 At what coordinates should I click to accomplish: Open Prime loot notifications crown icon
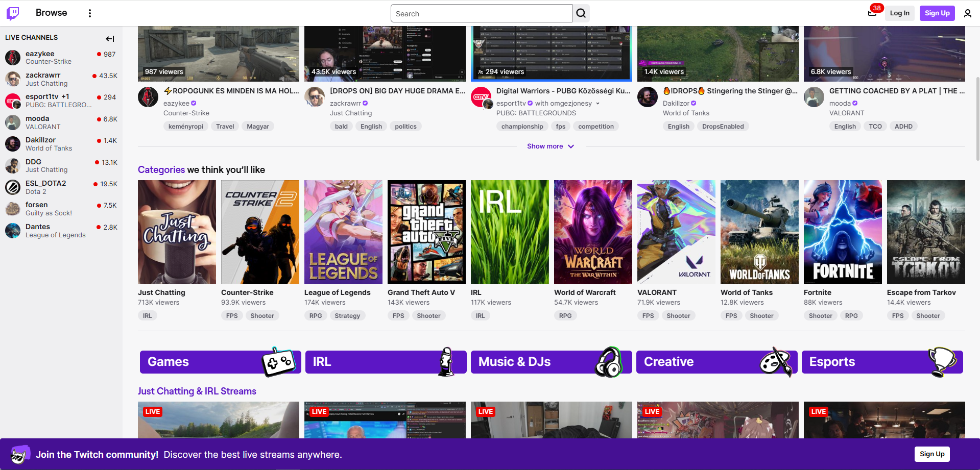[x=872, y=13]
